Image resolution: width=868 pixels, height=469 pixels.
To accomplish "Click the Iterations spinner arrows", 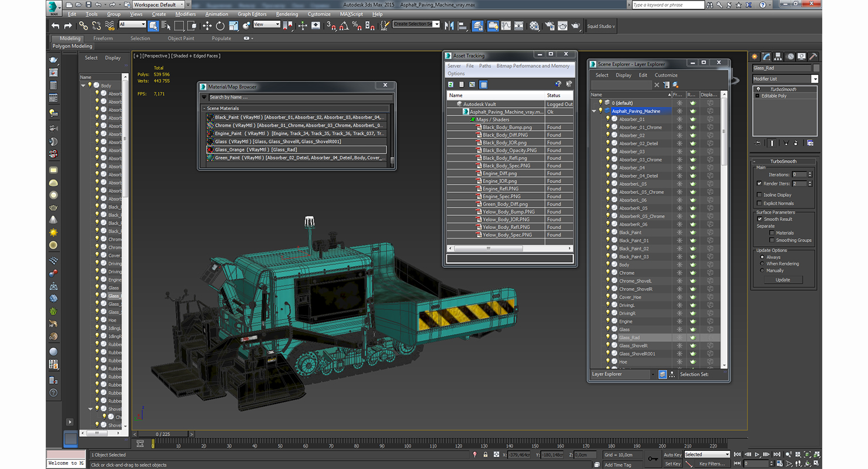I will coord(810,175).
